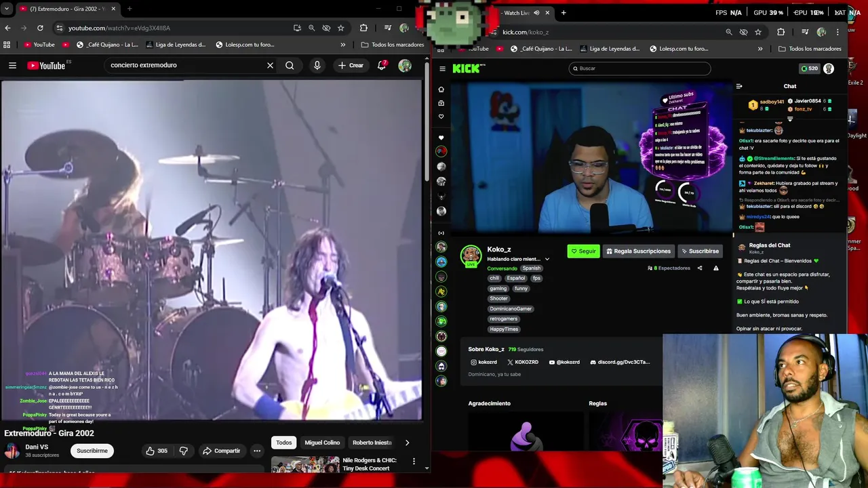Select the Miguel Colino filter chip
868x488 pixels.
[322, 443]
